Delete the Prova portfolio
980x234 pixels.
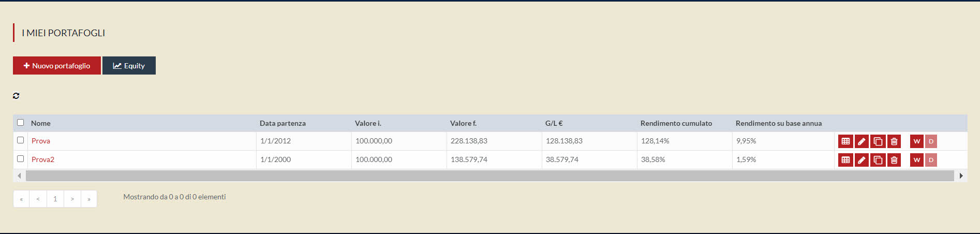pos(894,141)
